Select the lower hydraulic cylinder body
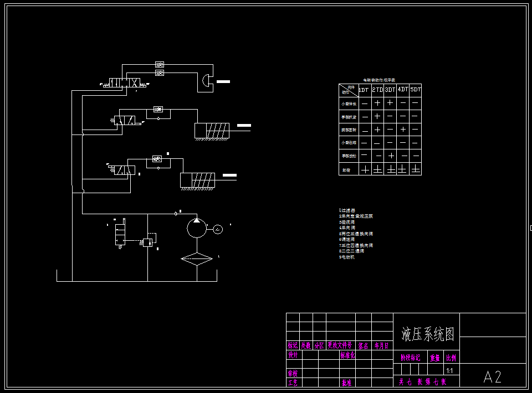This screenshot has height=393, width=532. [197, 180]
